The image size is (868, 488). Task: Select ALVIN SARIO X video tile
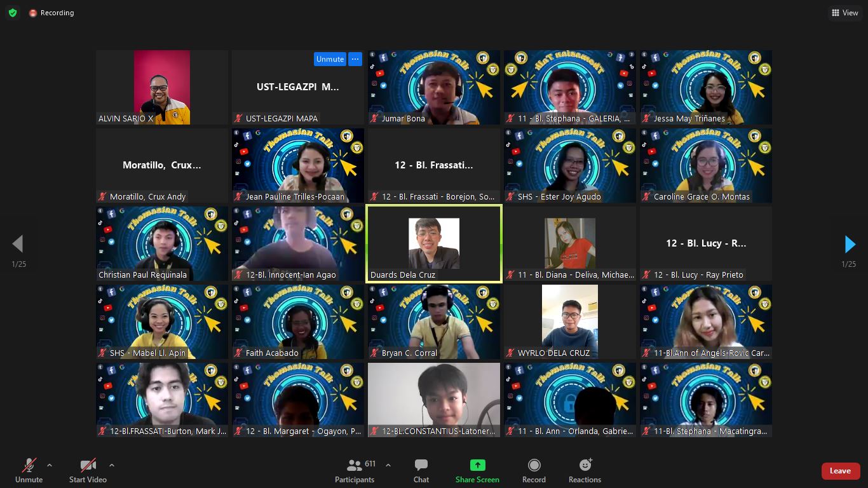[x=162, y=88]
